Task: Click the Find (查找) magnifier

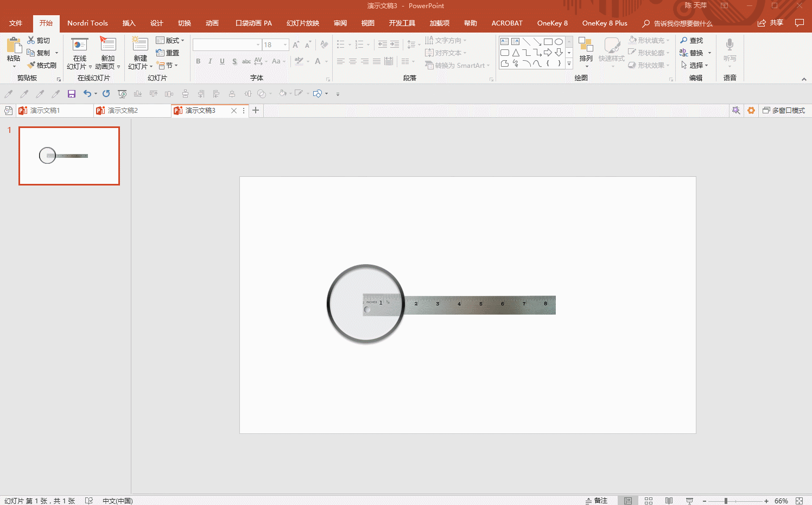Action: pyautogui.click(x=691, y=41)
